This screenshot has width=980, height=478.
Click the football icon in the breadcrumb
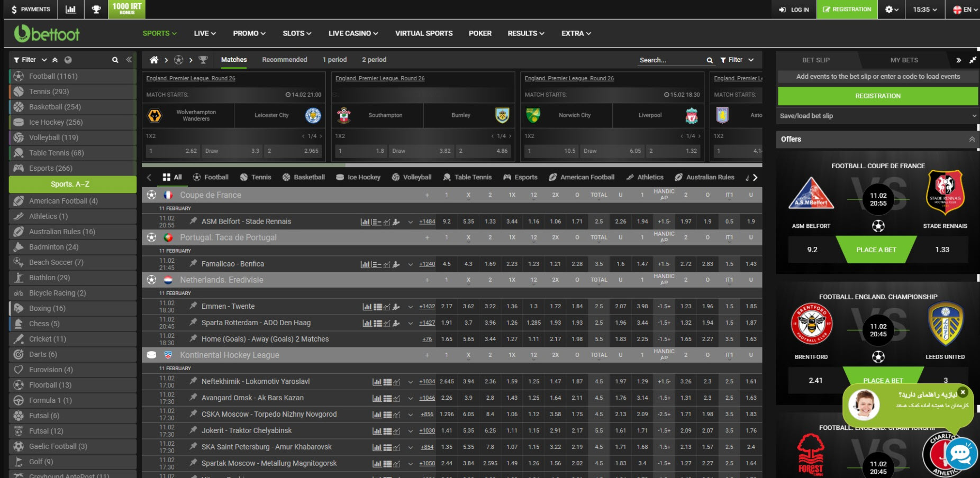click(x=179, y=60)
